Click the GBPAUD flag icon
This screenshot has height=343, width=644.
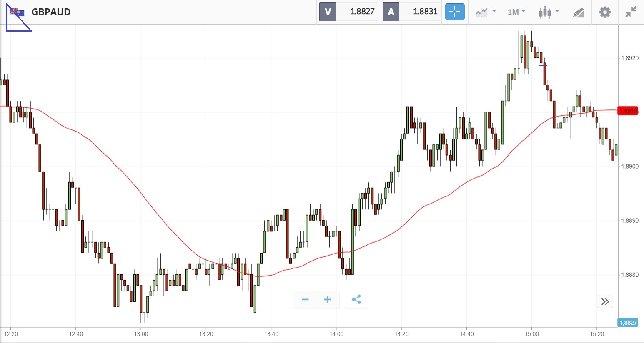tap(17, 12)
